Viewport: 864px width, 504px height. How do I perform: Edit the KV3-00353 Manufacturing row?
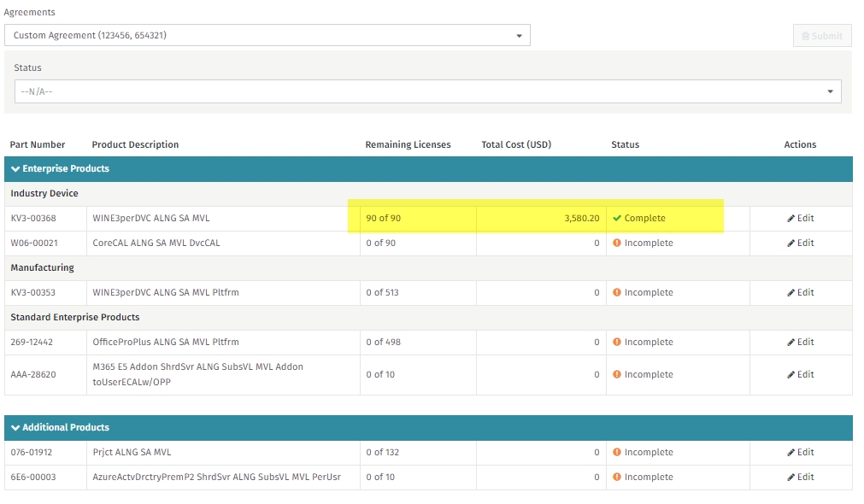800,292
